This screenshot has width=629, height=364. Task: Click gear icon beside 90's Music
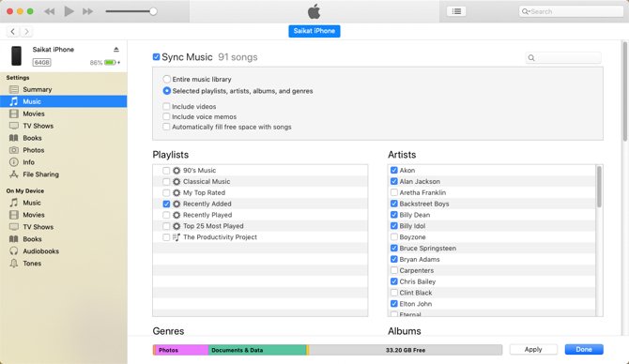coord(176,171)
